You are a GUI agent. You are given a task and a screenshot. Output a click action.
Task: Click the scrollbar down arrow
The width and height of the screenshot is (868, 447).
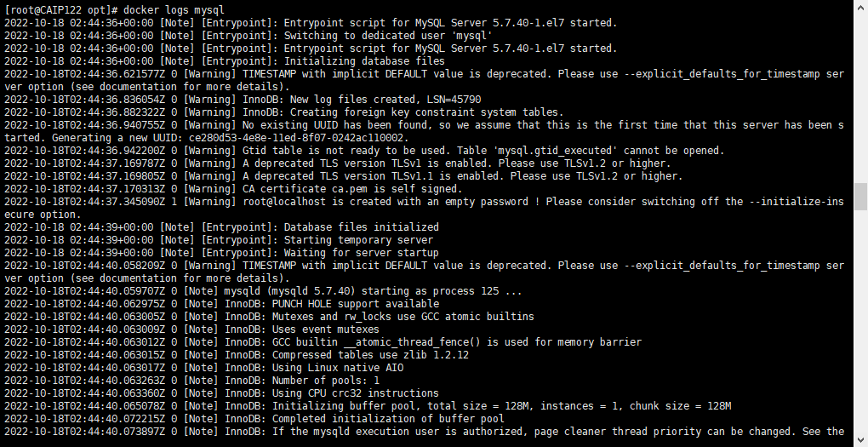point(861,441)
